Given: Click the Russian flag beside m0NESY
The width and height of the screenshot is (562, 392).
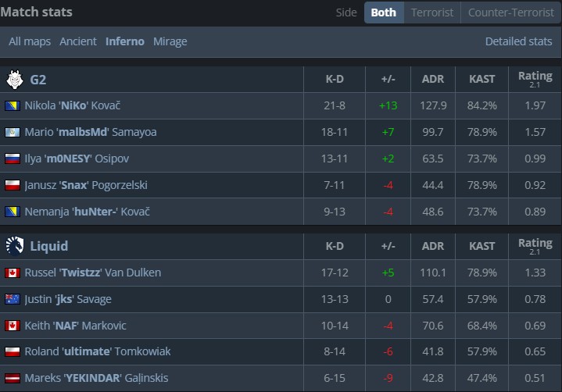Looking at the screenshot, I should tap(13, 159).
